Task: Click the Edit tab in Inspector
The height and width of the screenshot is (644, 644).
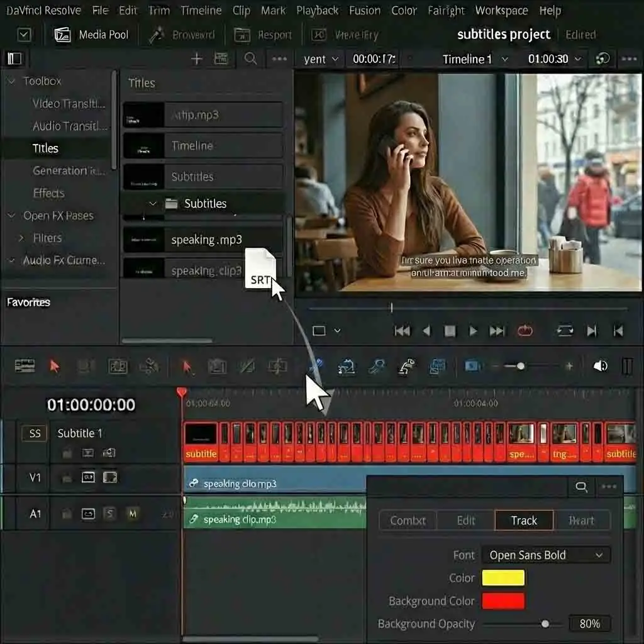Action: pyautogui.click(x=465, y=520)
